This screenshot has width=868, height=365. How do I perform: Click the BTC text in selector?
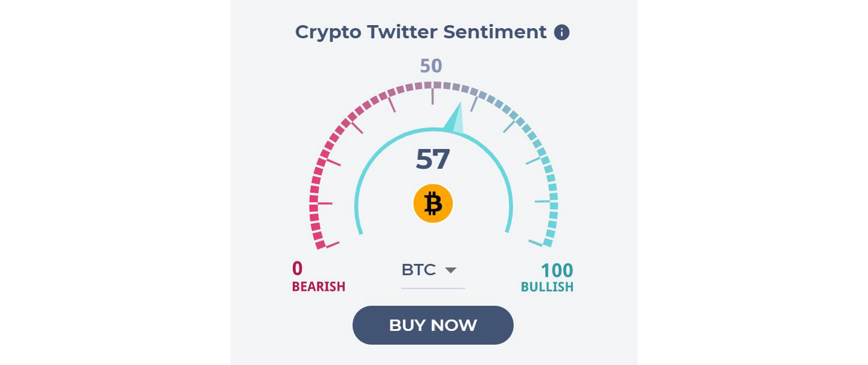pos(418,270)
